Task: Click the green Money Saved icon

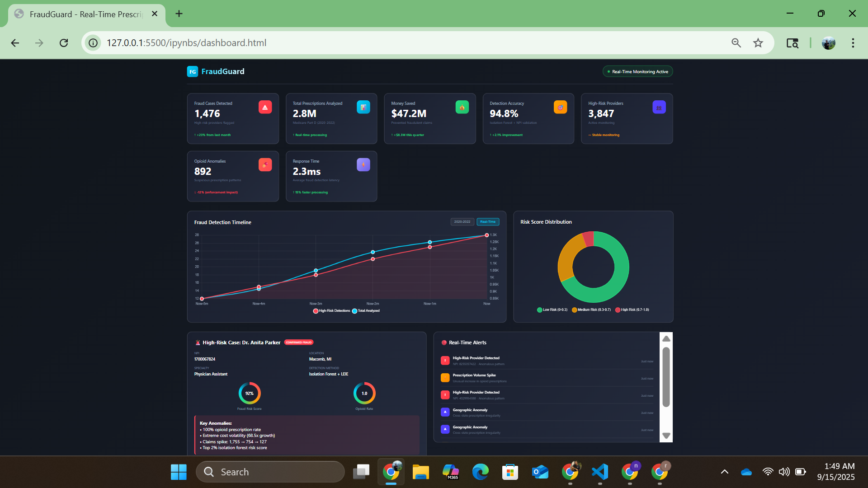Action: 462,107
